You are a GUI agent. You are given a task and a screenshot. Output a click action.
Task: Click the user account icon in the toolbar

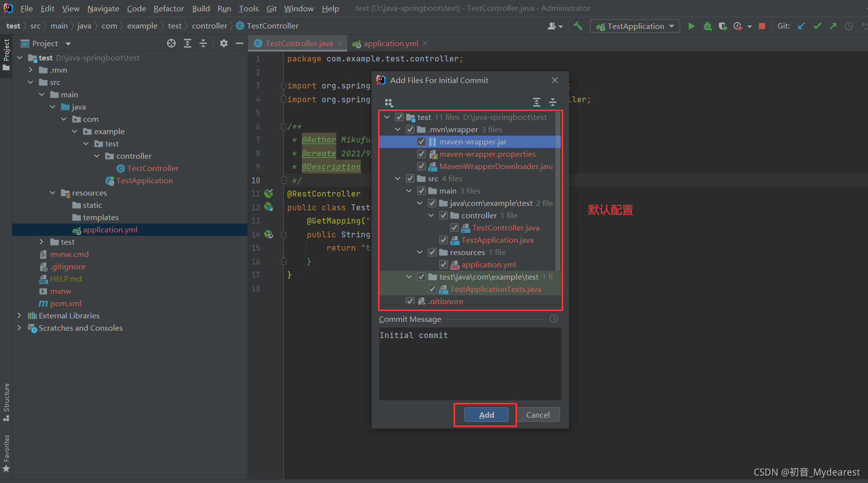click(555, 26)
